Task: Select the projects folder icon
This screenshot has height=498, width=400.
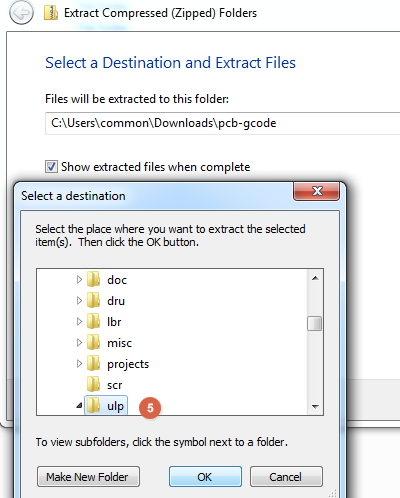Action: (x=93, y=363)
